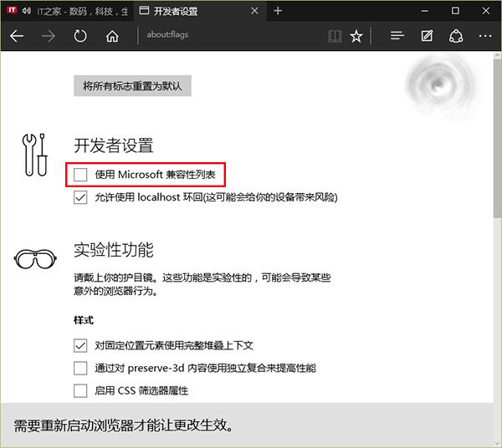502x448 pixels.
Task: Uncheck 对固定位置元素使用完整堆叠上下文 checkbox
Action: tap(80, 345)
